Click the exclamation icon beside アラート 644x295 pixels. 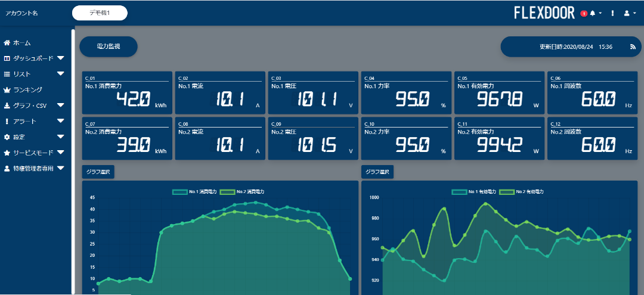(7, 121)
